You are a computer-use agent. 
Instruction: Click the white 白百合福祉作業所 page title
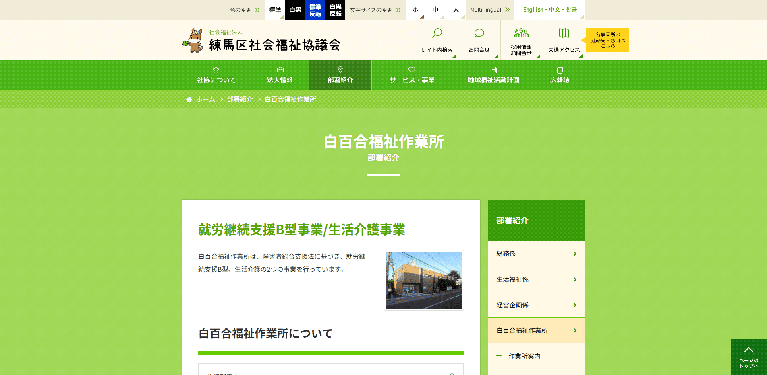384,142
